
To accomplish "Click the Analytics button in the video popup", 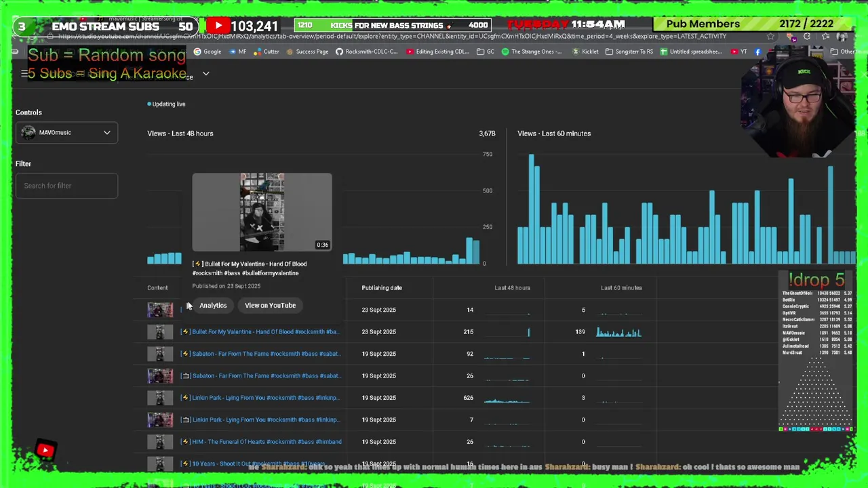I will 213,306.
